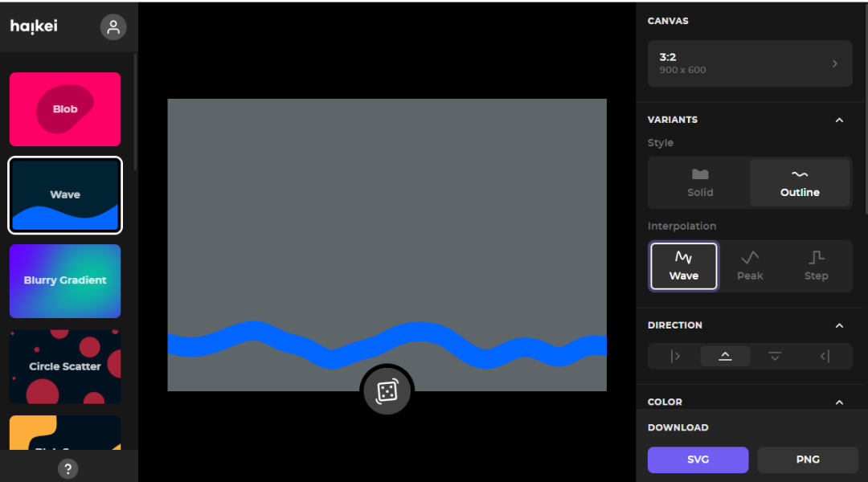
Task: Choose the downward direction arrow icon
Action: click(775, 356)
